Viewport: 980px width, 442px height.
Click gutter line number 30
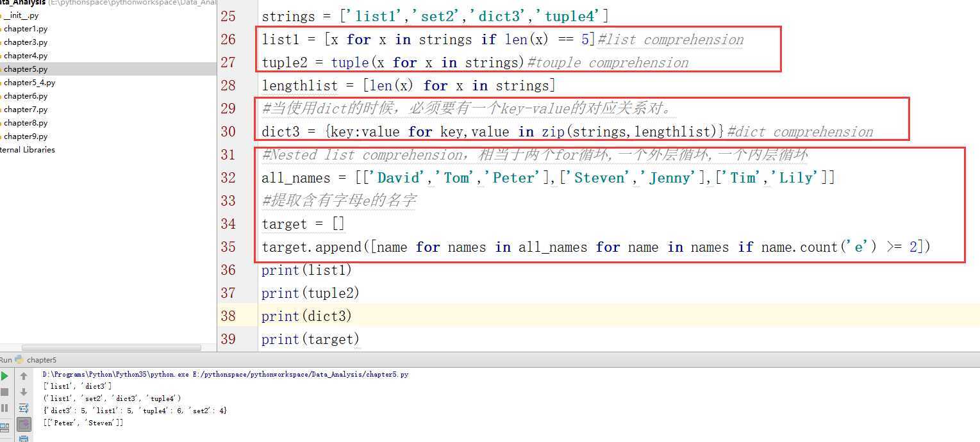(x=228, y=132)
